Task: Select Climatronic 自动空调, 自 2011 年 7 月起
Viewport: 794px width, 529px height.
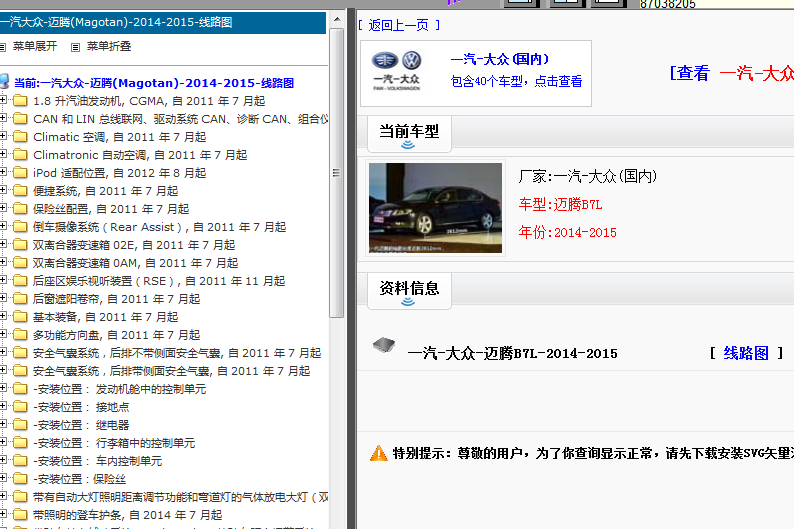Action: pos(140,155)
